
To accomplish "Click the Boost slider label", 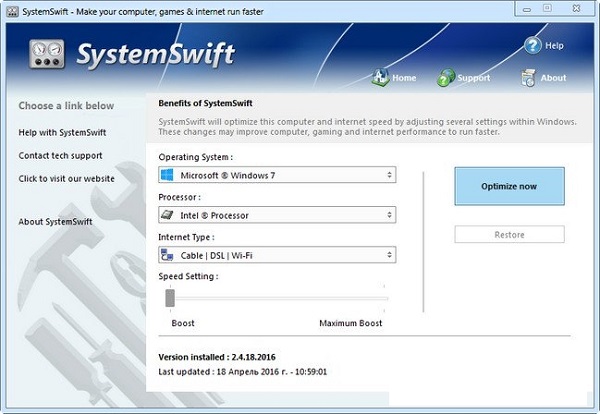I will pos(183,323).
